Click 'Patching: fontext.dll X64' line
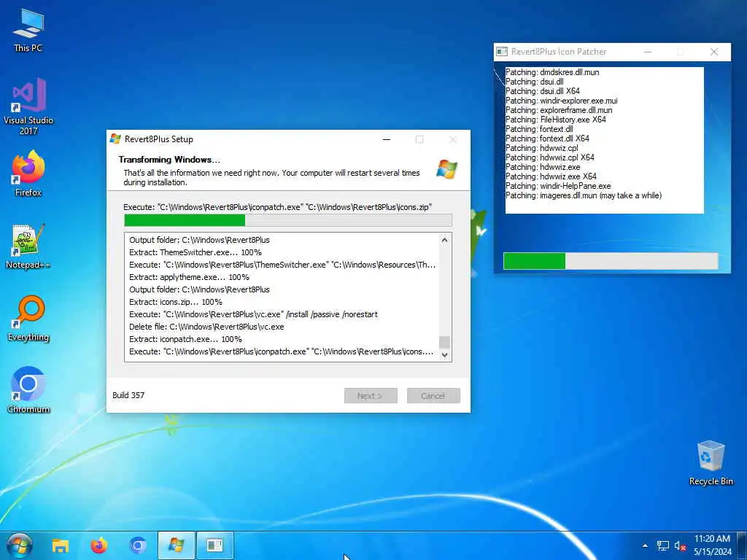The image size is (747, 560). [x=547, y=139]
